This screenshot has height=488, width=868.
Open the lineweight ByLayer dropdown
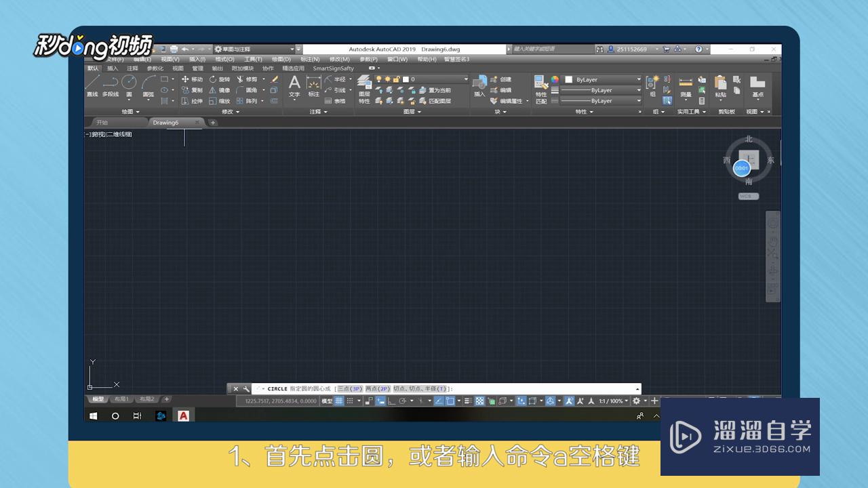click(602, 90)
